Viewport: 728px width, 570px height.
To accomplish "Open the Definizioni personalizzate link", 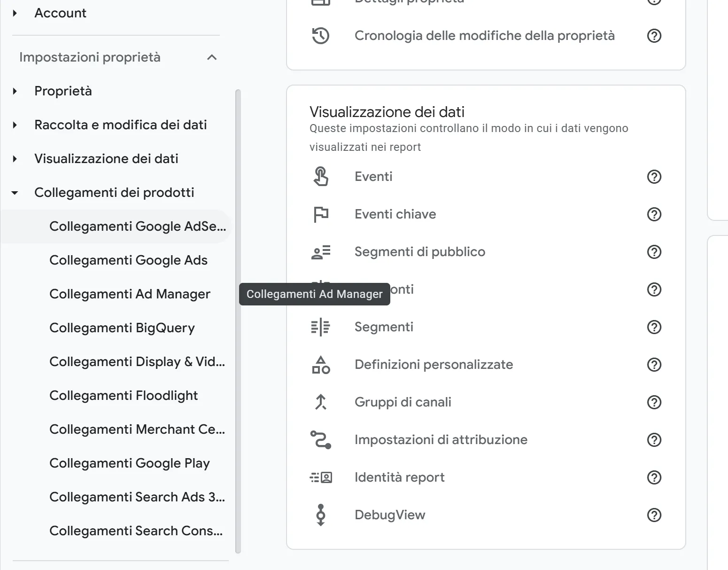I will pyautogui.click(x=434, y=365).
